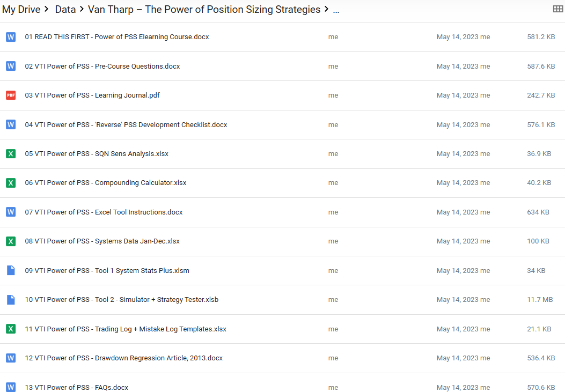Expand the truncated breadcrumb ellipsis
The height and width of the screenshot is (392, 565).
pyautogui.click(x=336, y=10)
